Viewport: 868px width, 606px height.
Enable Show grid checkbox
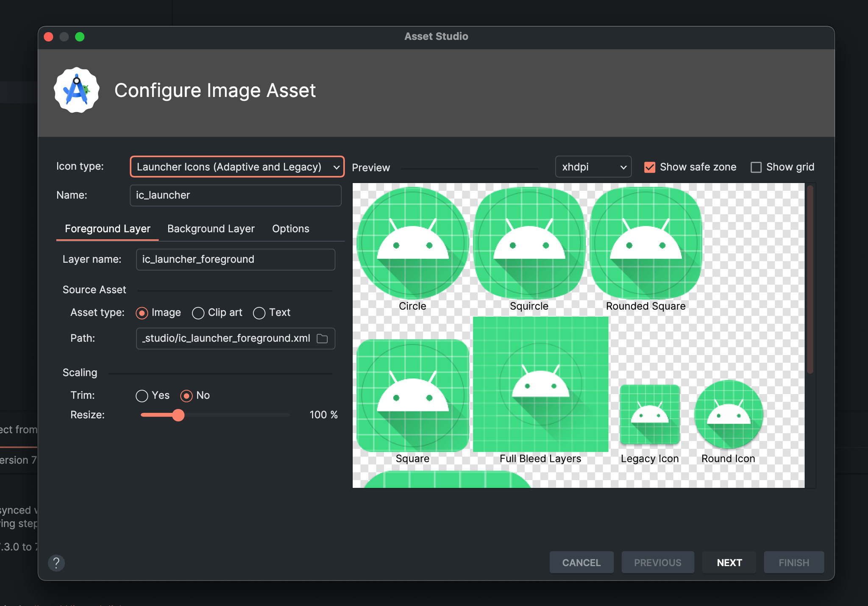(x=757, y=167)
